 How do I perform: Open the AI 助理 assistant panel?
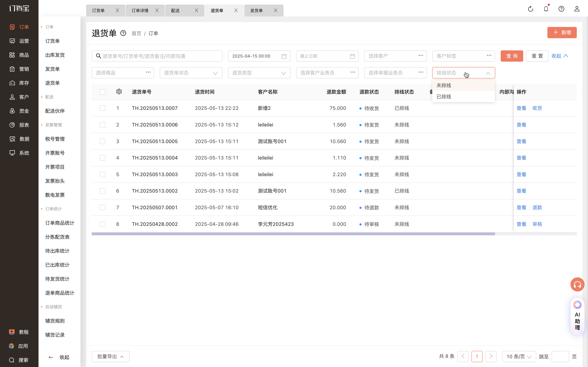pos(577,316)
